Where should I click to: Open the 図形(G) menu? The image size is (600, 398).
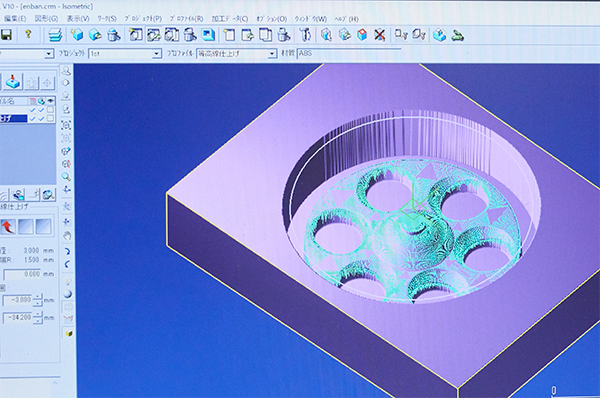point(46,19)
